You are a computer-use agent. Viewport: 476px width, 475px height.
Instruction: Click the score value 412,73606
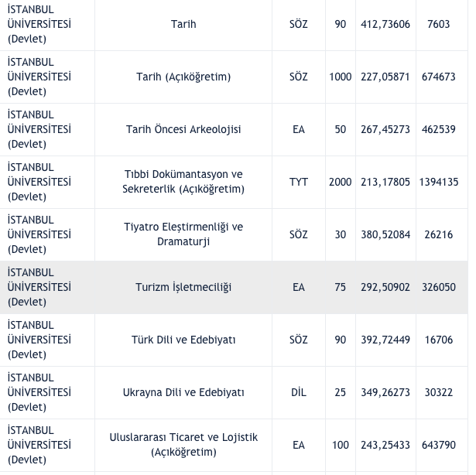385,24
